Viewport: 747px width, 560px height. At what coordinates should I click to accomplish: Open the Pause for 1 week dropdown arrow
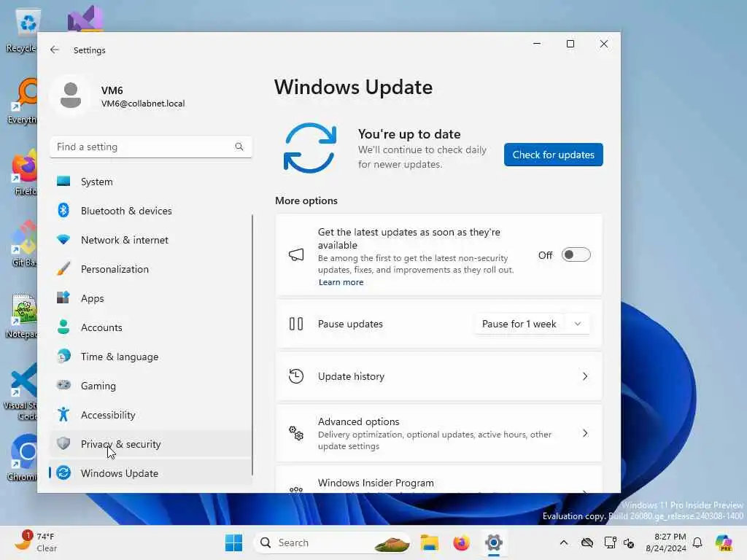click(578, 324)
